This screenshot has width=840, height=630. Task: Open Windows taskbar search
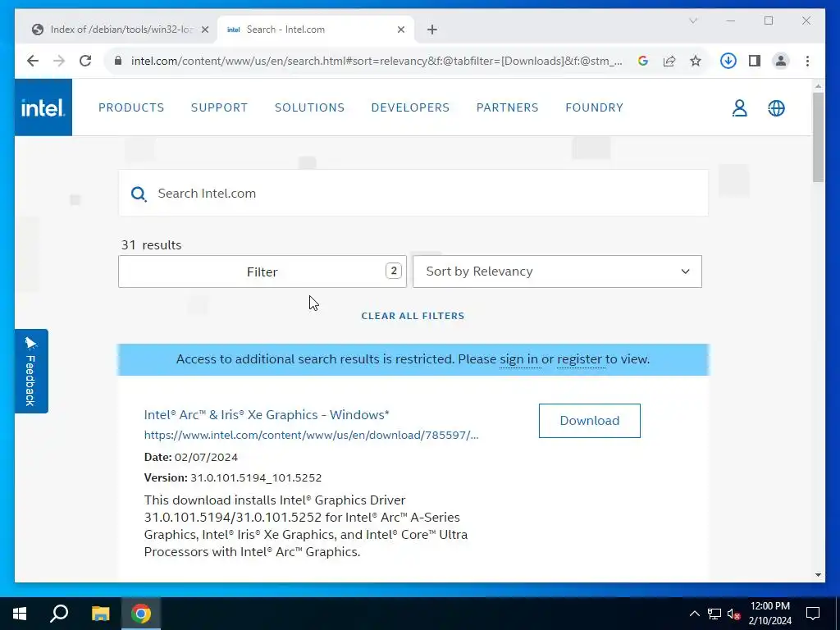coord(59,614)
